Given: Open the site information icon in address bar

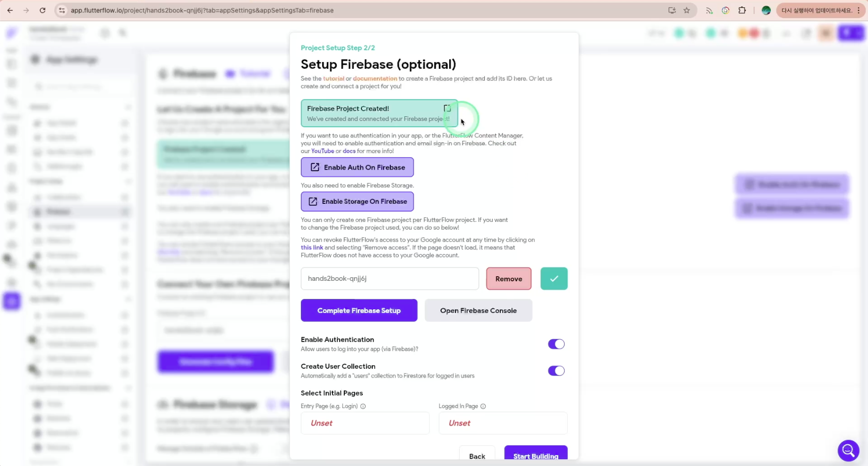Looking at the screenshot, I should point(62,10).
